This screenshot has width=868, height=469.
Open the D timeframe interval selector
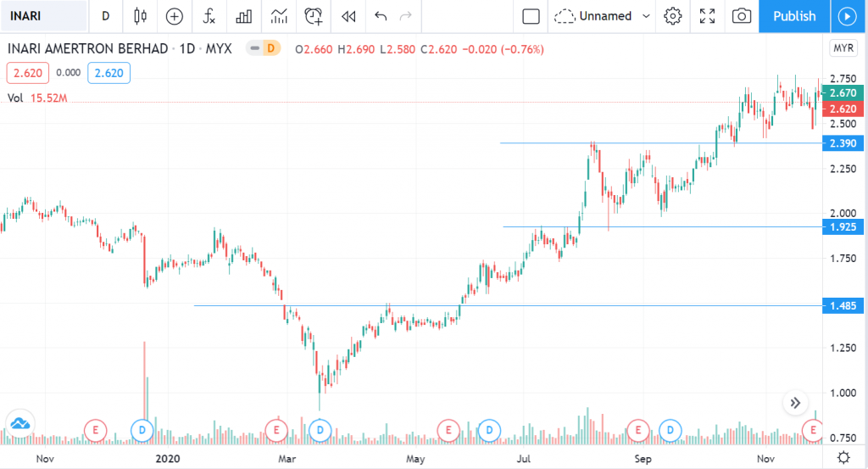(x=105, y=16)
